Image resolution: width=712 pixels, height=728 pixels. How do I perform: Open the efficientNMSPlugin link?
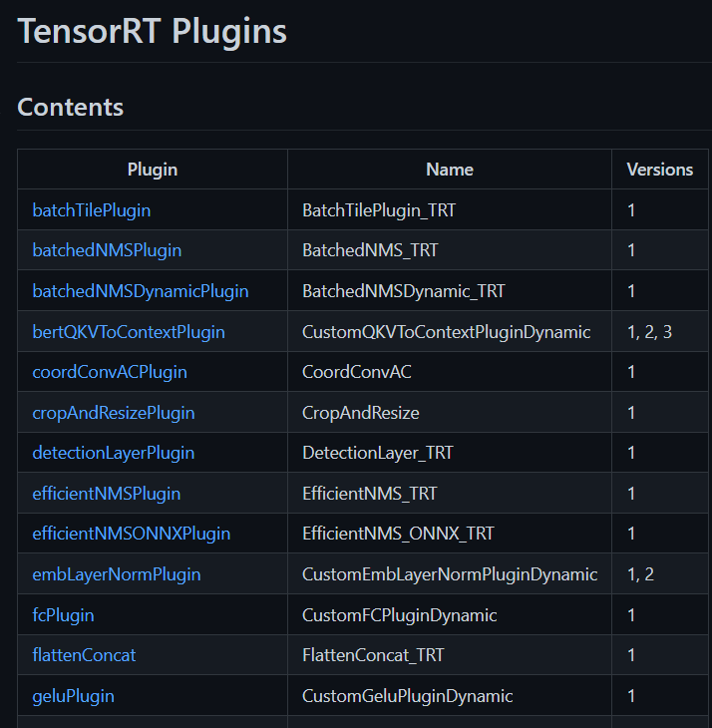107,494
